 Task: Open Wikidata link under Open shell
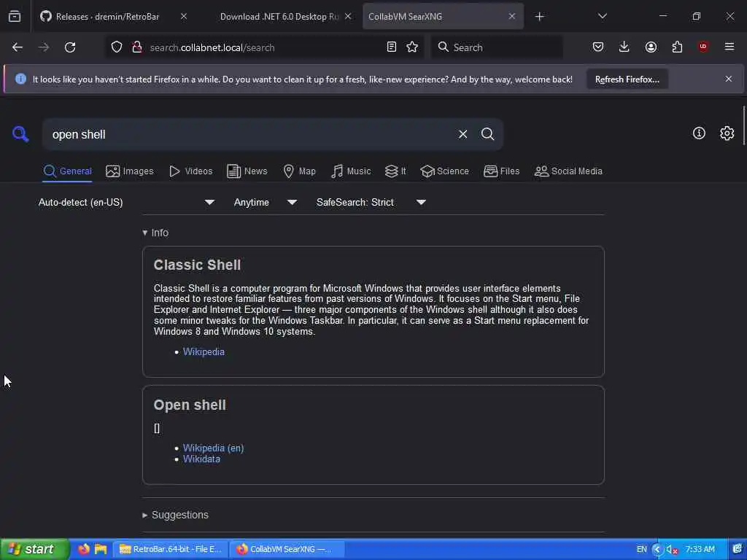tap(201, 459)
